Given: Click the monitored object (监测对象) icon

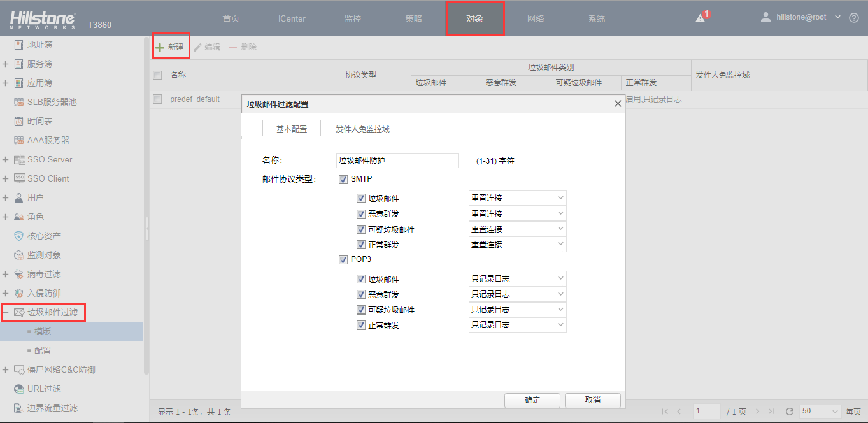Looking at the screenshot, I should (19, 255).
